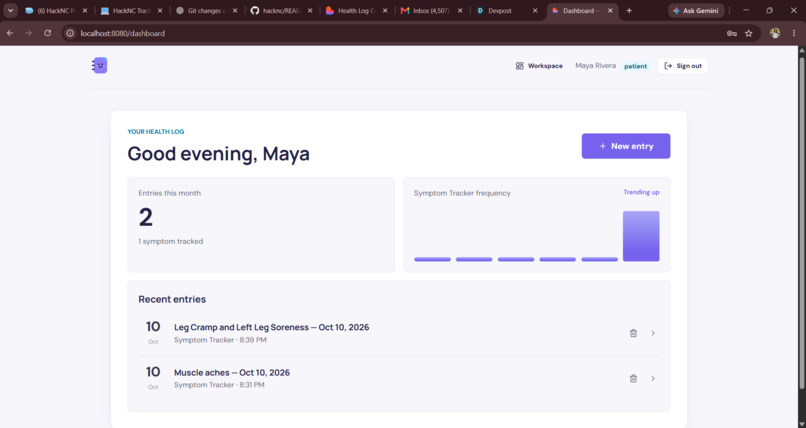Click the Trending up label
Viewport: 806px width, 428px height.
[x=641, y=192]
